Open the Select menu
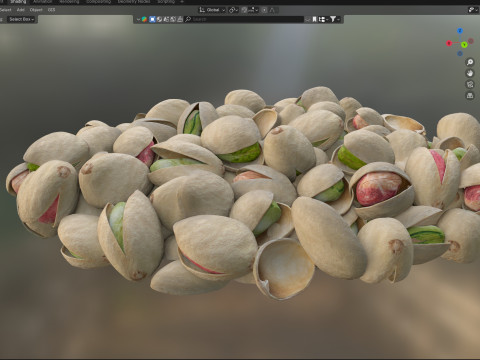This screenshot has width=480, height=360. tap(5, 10)
